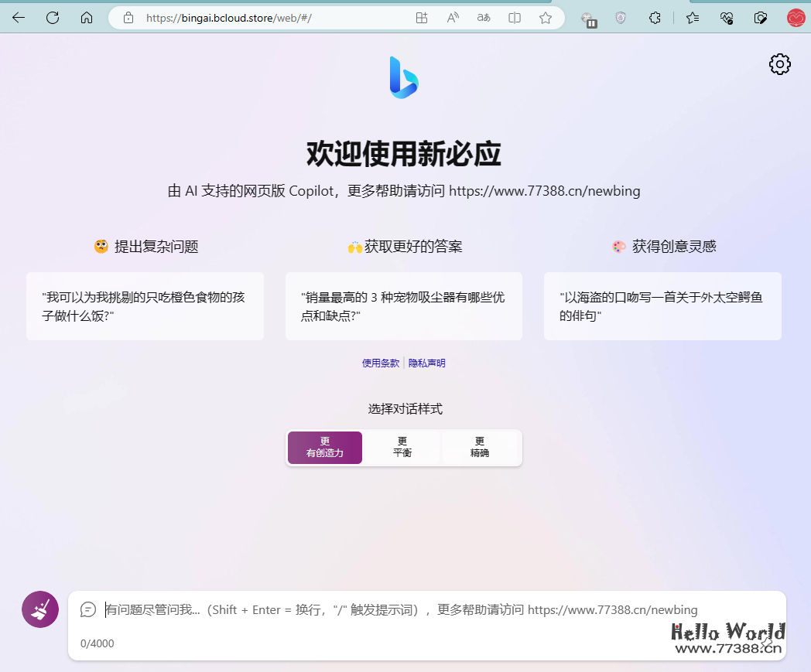Open settings via the gear icon
Image resolution: width=811 pixels, height=672 pixels.
[x=779, y=64]
